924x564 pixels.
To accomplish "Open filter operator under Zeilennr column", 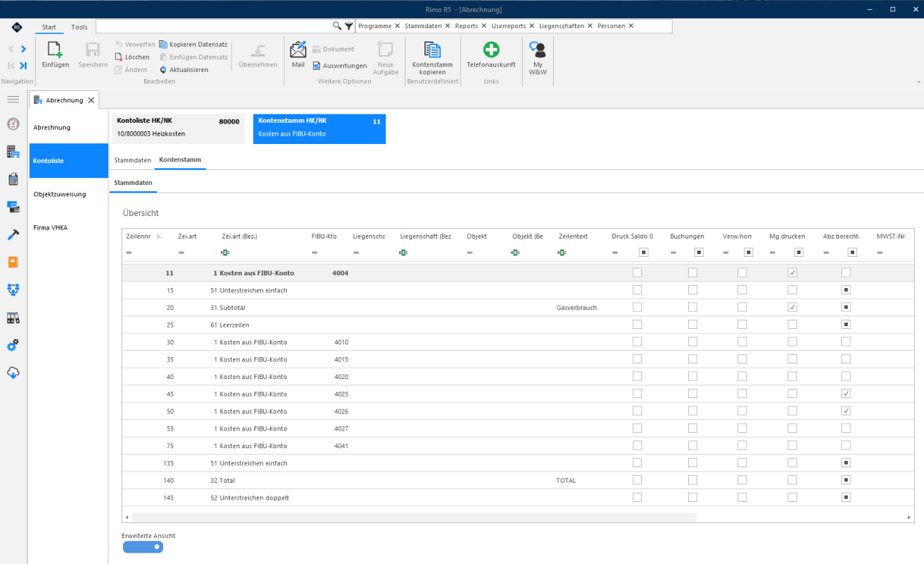I will click(x=129, y=252).
